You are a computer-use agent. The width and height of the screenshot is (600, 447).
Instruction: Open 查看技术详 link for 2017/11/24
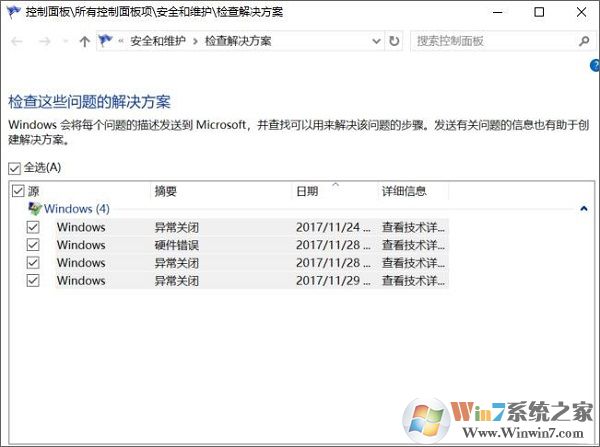(x=413, y=227)
